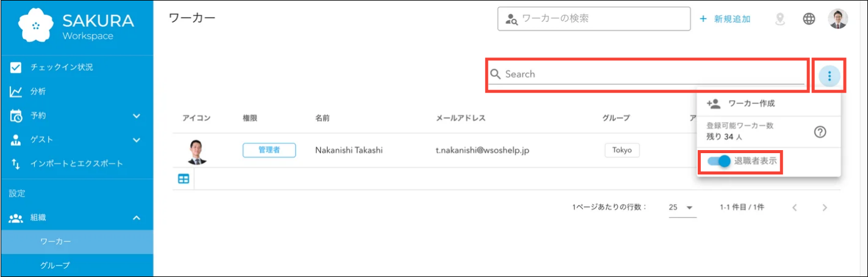The width and height of the screenshot is (868, 277).
Task: Click the 新規追加 button
Action: pyautogui.click(x=725, y=19)
